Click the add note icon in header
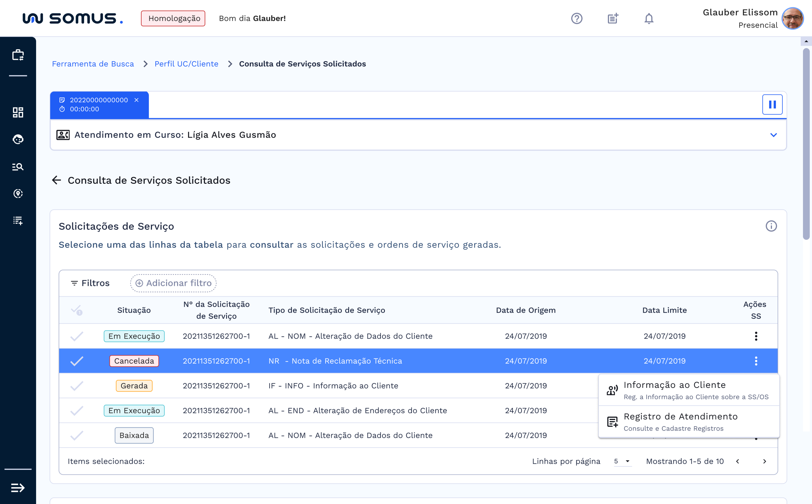This screenshot has height=504, width=812. tap(613, 18)
